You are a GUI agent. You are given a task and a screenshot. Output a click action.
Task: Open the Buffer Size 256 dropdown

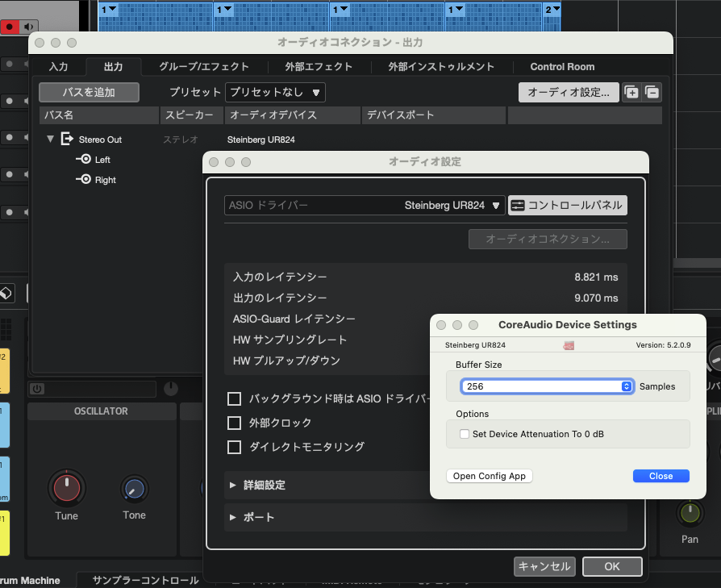pyautogui.click(x=547, y=386)
